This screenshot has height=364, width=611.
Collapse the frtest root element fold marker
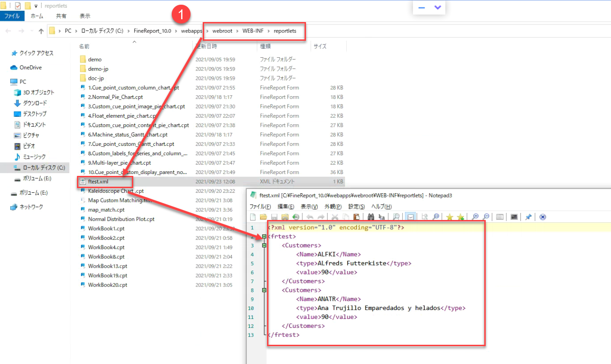click(x=265, y=236)
